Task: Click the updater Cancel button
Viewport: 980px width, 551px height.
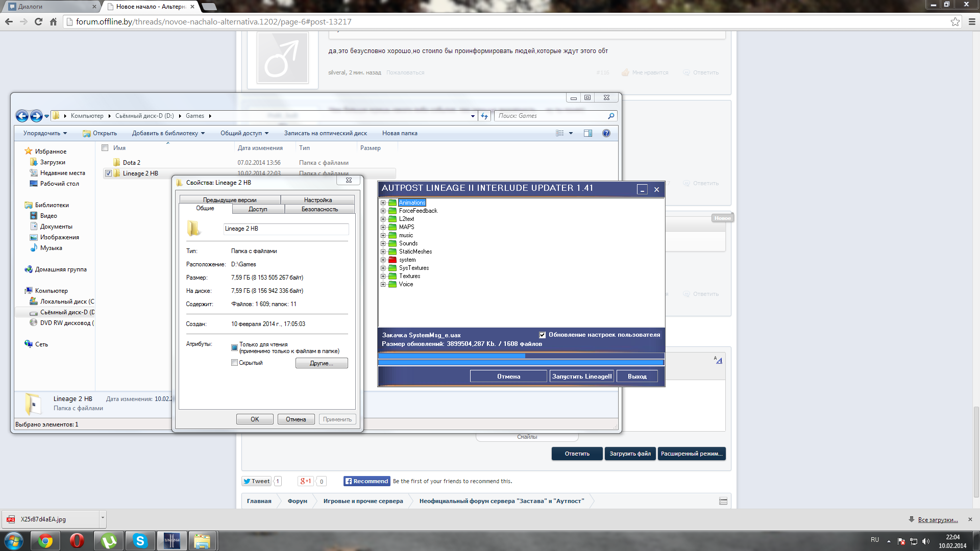Action: pos(508,377)
